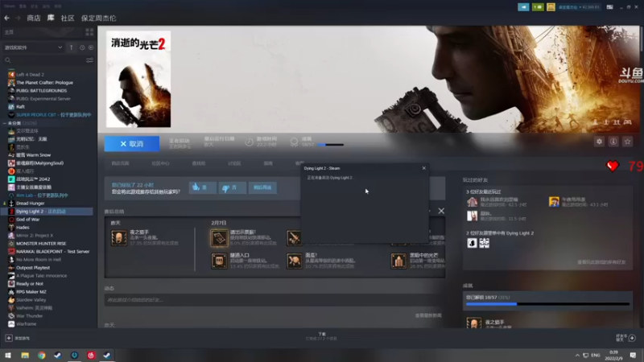Cancel launching with the 取消 button
This screenshot has width=644, height=362.
tap(132, 144)
